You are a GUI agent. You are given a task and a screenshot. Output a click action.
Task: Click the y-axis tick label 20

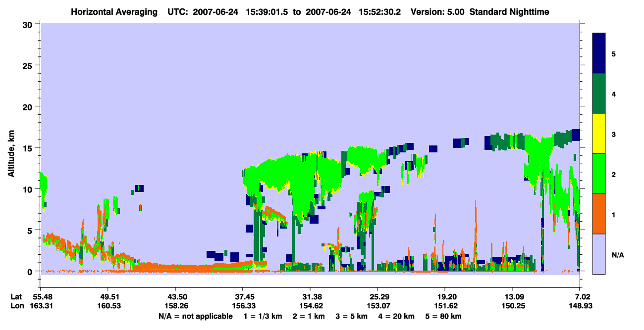(29, 106)
